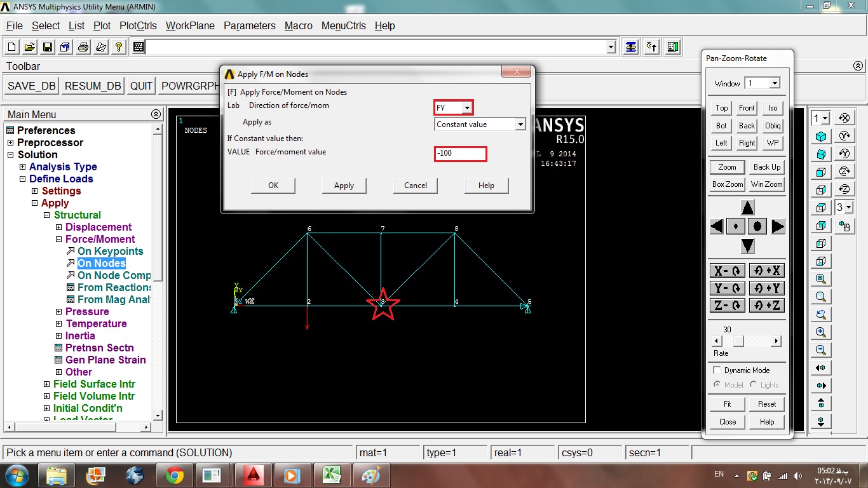
Task: Open Chrome from Windows taskbar
Action: pos(174,475)
